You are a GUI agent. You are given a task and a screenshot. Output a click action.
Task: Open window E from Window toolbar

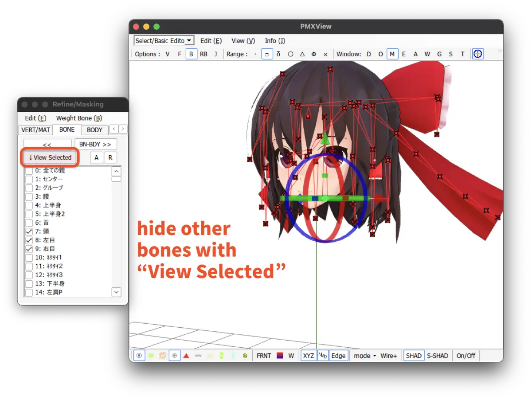[404, 54]
